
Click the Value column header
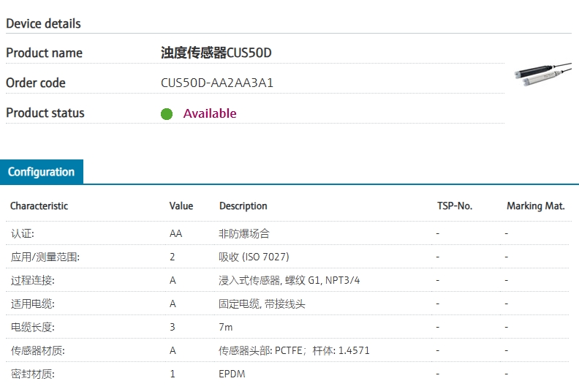(181, 206)
